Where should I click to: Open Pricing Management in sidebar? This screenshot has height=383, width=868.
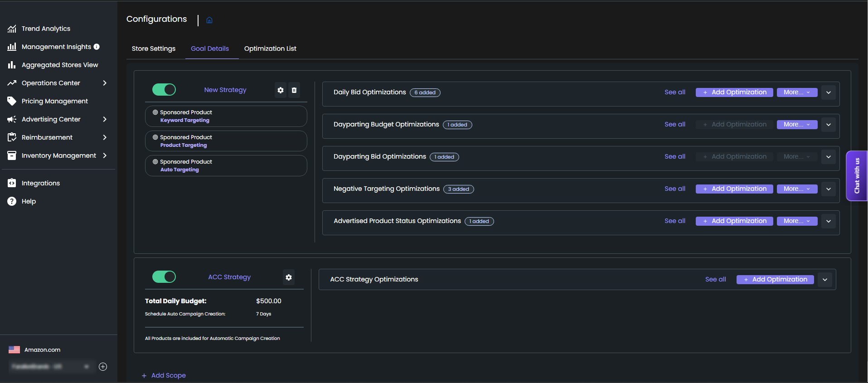(x=54, y=101)
